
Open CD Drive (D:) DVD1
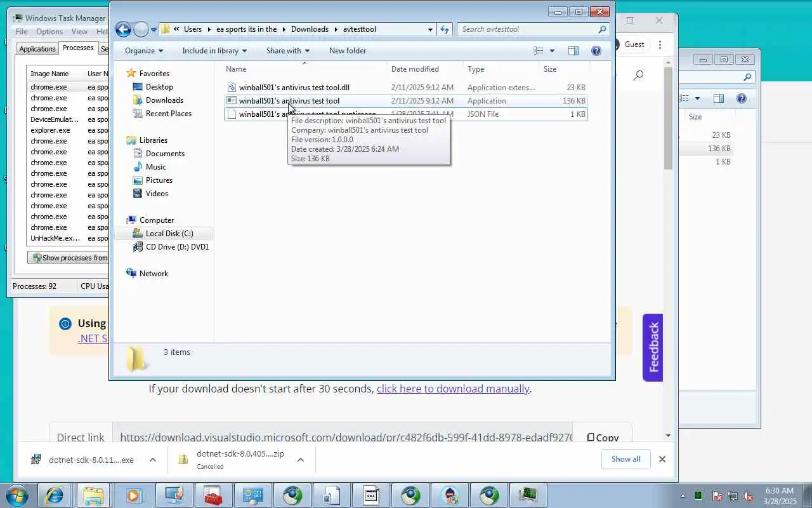pos(177,247)
